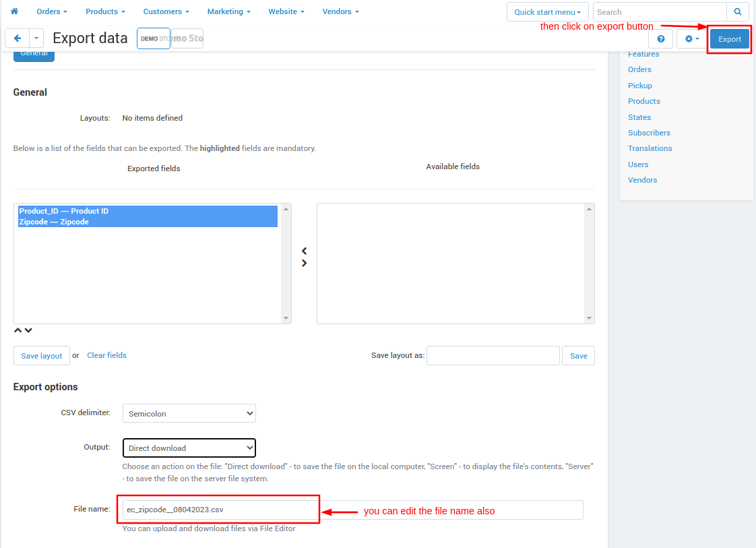
Task: Open the Marketing menu
Action: point(228,11)
